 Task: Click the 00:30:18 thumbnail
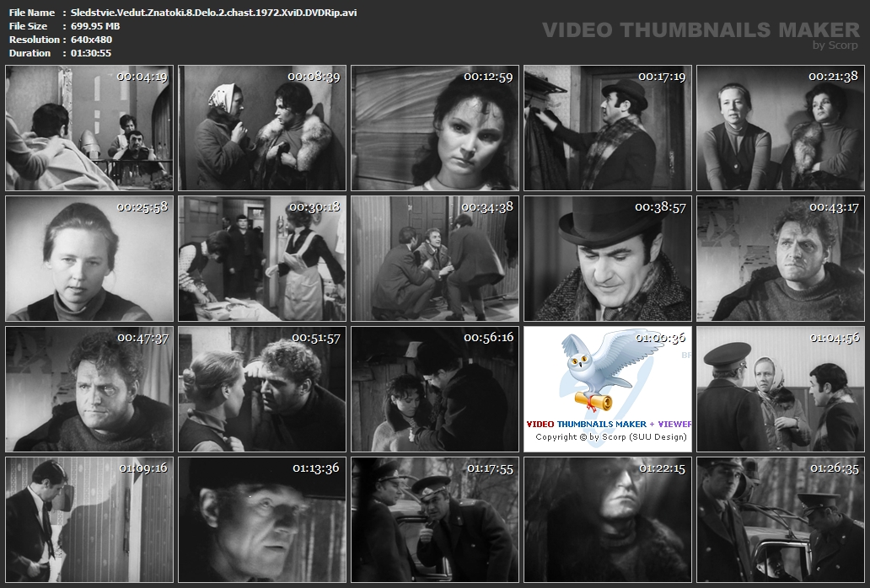pos(262,259)
